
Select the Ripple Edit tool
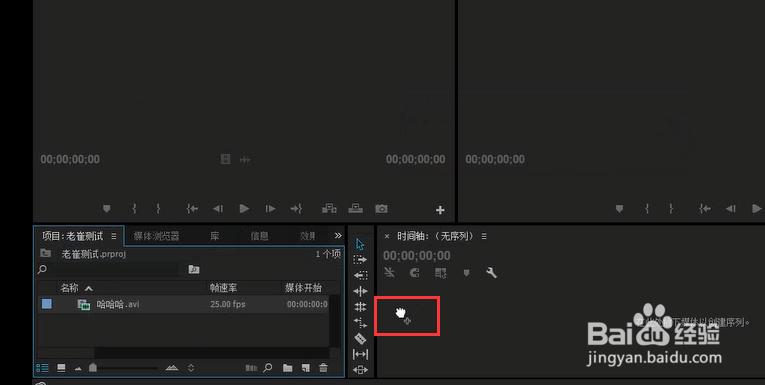click(360, 291)
